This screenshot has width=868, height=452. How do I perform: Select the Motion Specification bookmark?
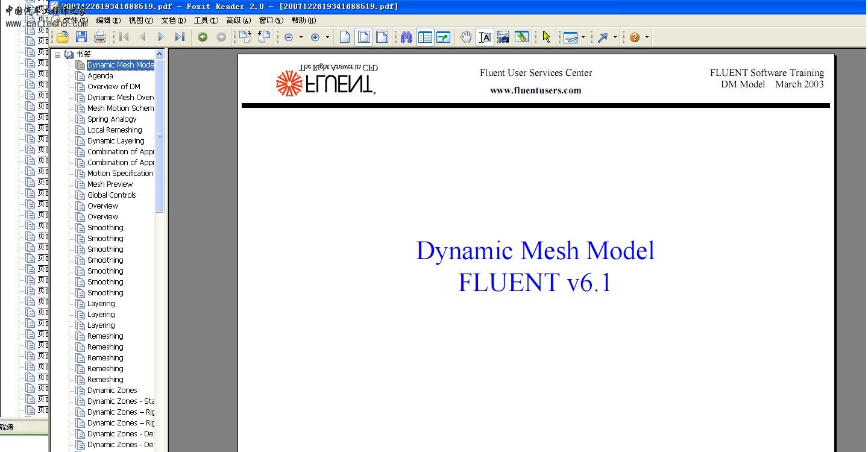(x=121, y=174)
